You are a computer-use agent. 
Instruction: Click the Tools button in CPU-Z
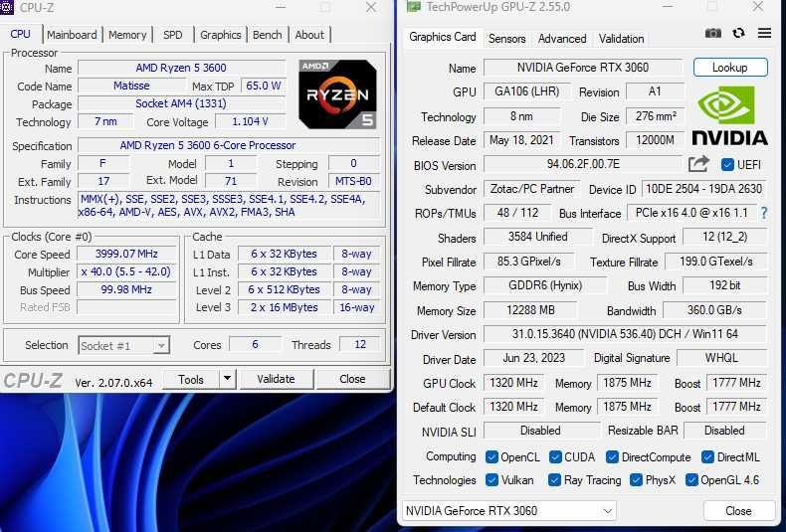tap(191, 379)
